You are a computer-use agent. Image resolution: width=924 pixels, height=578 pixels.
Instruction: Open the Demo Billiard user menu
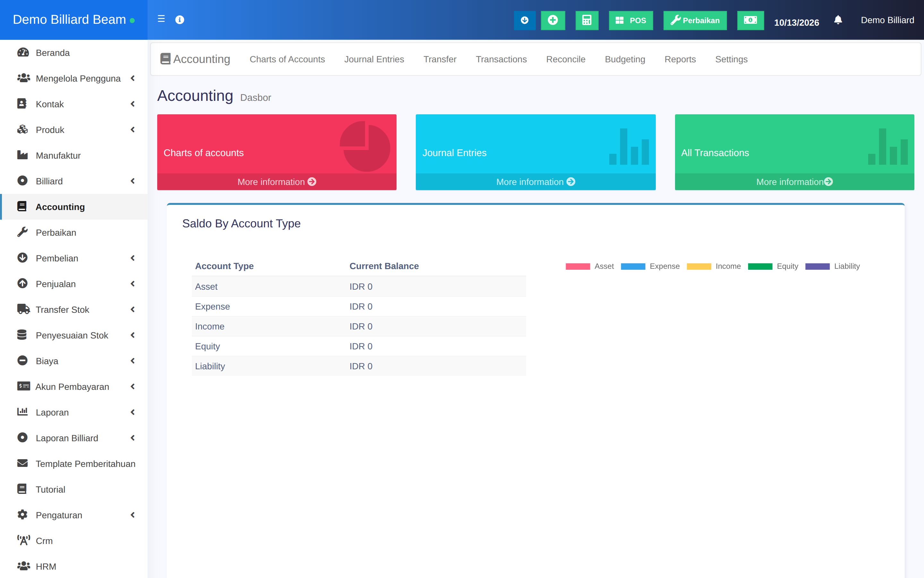(887, 20)
